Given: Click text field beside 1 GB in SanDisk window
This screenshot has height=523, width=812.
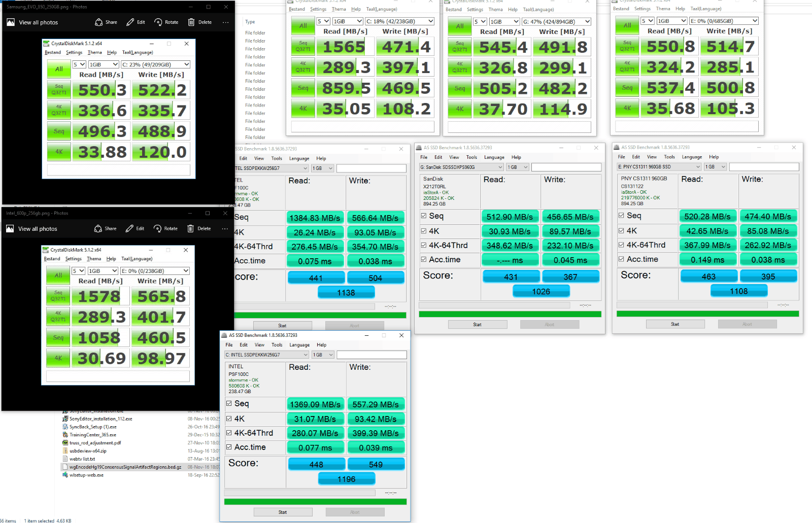Looking at the screenshot, I should [566, 167].
